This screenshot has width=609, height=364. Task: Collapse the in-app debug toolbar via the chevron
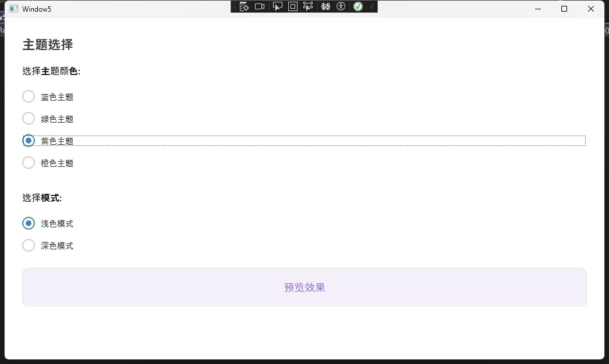pyautogui.click(x=371, y=6)
